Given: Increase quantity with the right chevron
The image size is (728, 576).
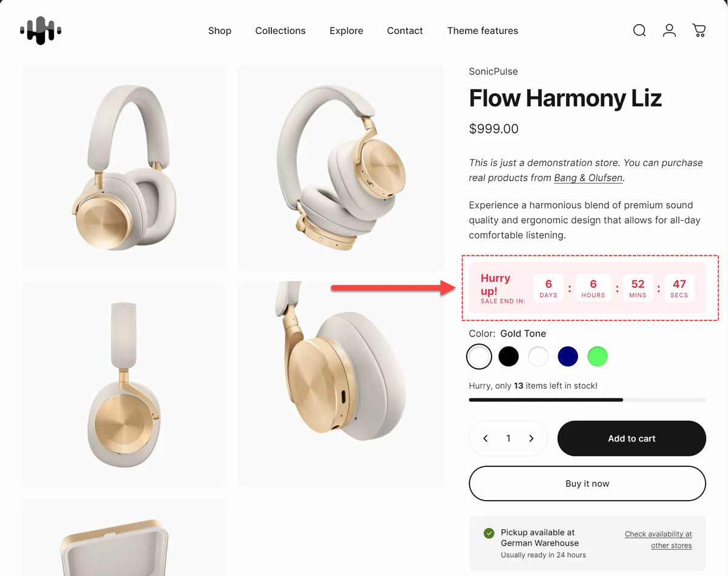Looking at the screenshot, I should coord(531,438).
